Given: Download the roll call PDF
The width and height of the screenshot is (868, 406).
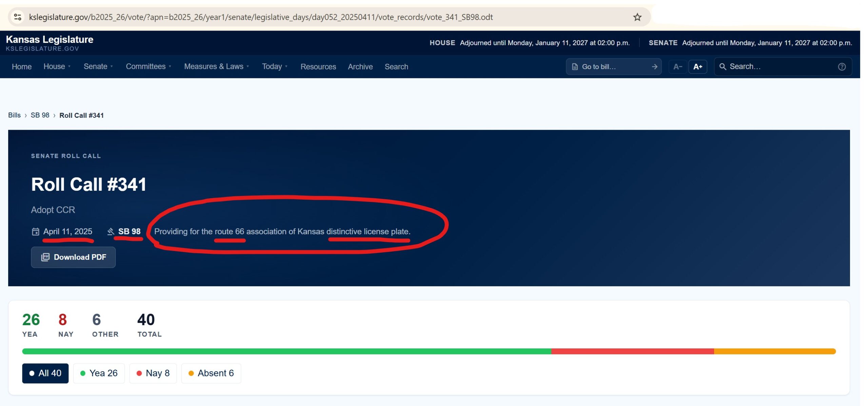Looking at the screenshot, I should [x=73, y=257].
